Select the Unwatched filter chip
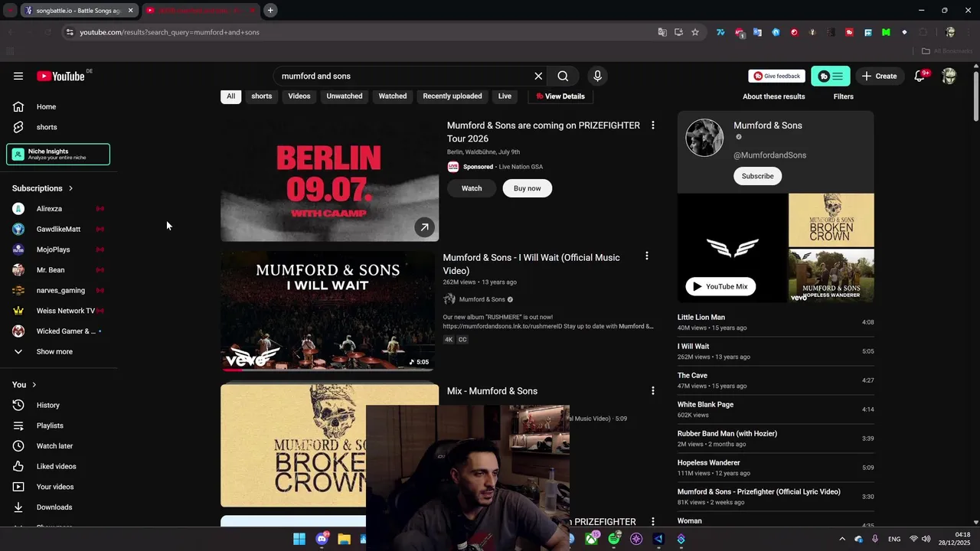 [x=345, y=96]
